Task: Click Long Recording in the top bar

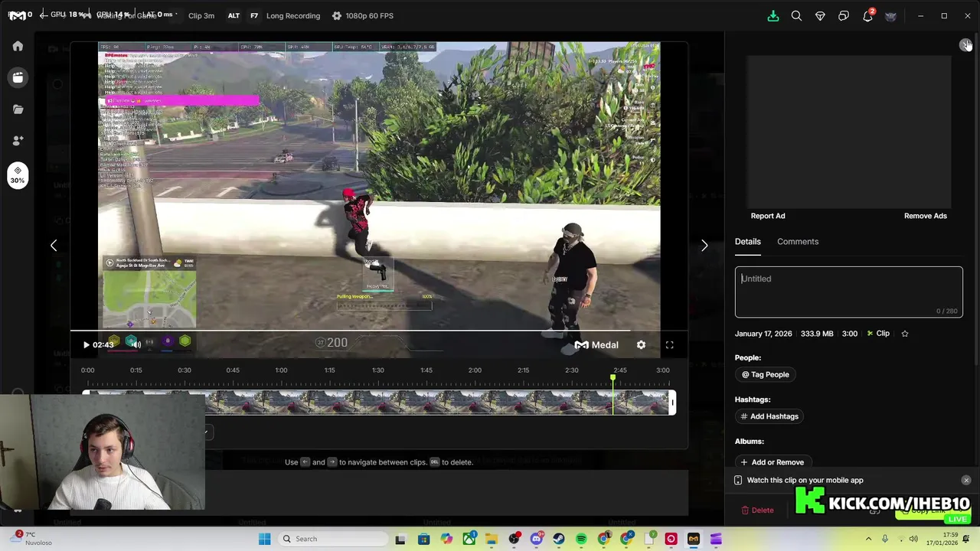Action: pos(293,15)
